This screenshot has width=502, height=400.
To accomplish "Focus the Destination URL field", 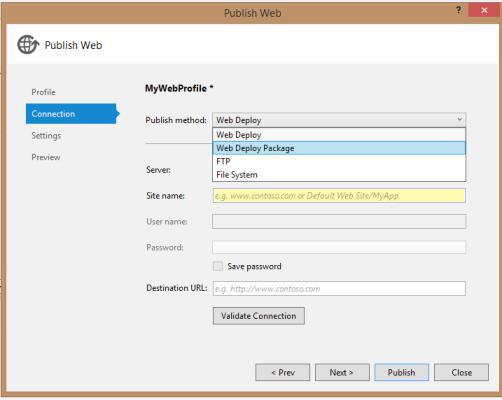I will (x=339, y=288).
